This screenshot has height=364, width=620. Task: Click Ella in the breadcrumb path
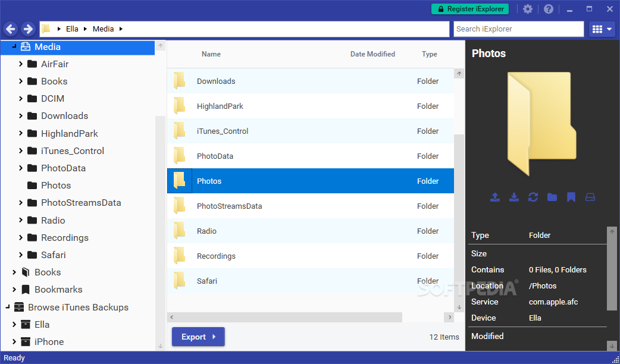[72, 29]
